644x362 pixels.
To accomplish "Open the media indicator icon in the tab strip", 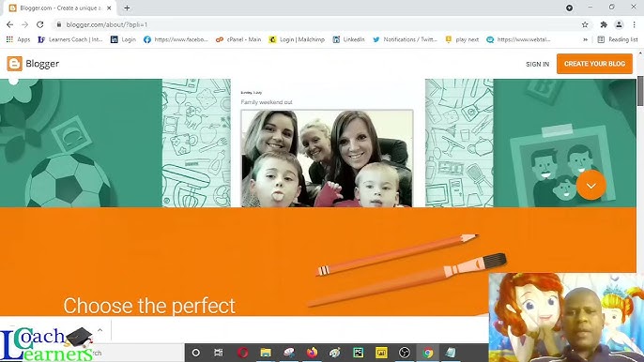I will click(569, 8).
